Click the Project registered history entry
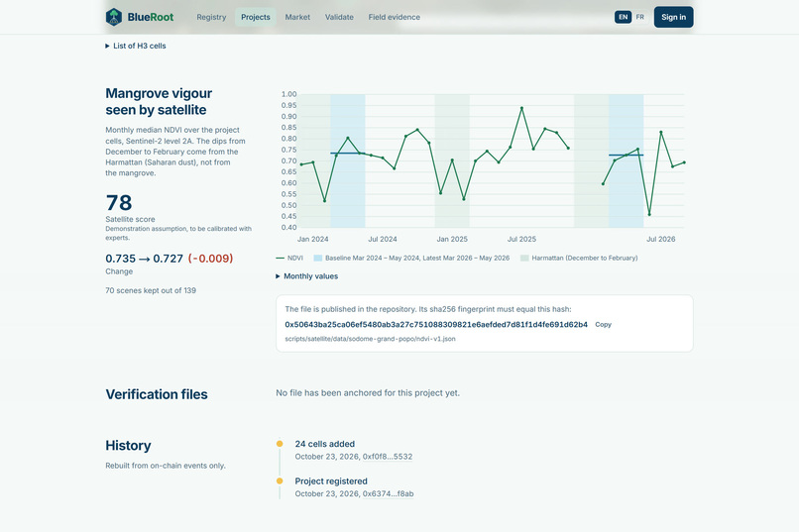799x532 pixels. click(331, 481)
